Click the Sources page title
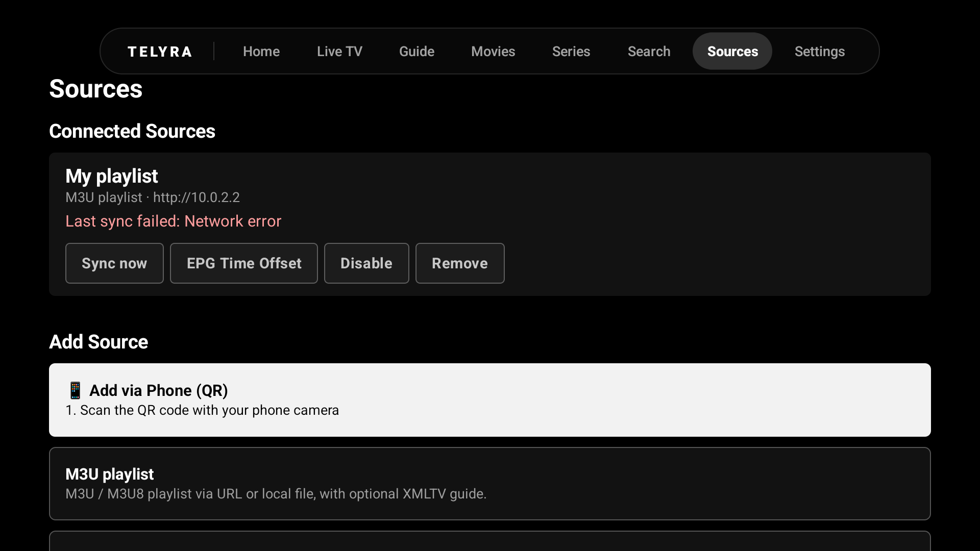Screen dimensions: 980x551 (96, 89)
